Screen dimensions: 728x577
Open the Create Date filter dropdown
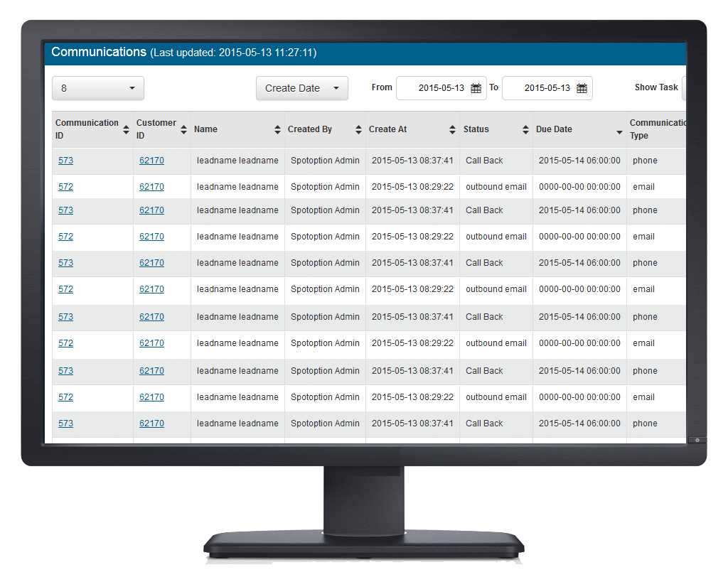301,88
